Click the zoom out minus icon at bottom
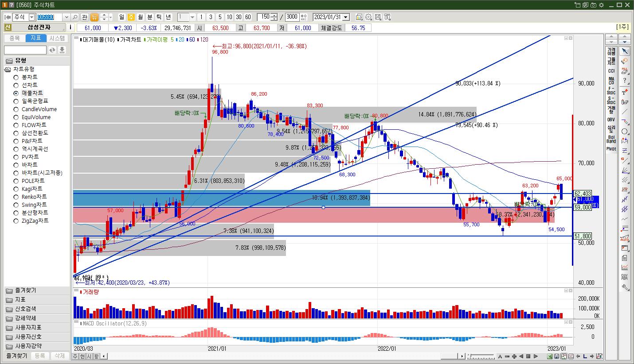Image resolution: width=634 pixels, height=364 pixels. pyautogui.click(x=507, y=356)
